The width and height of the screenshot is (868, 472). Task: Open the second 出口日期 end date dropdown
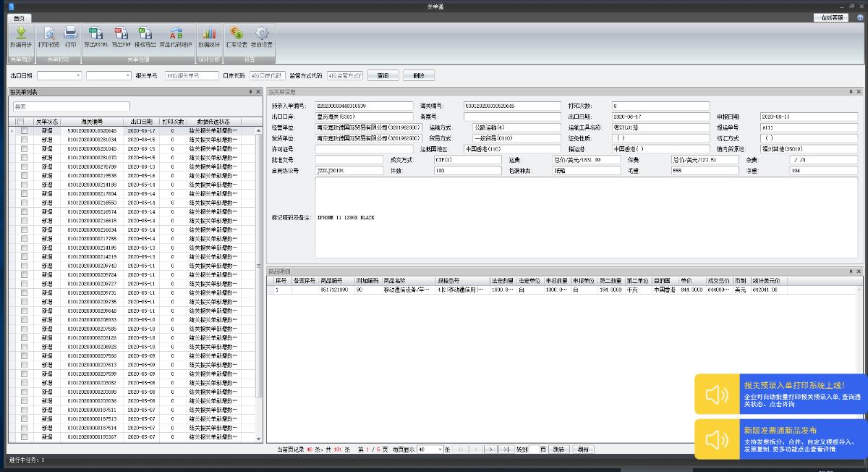point(128,75)
